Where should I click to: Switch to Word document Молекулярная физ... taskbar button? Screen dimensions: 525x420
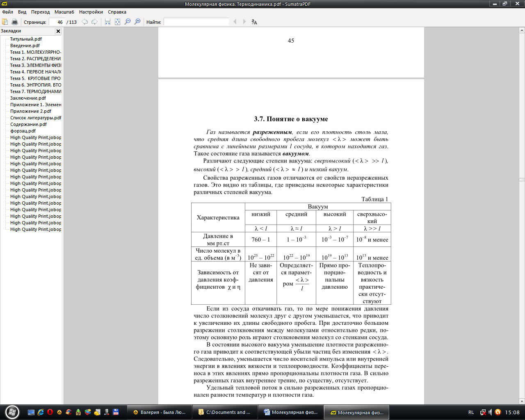(290, 412)
